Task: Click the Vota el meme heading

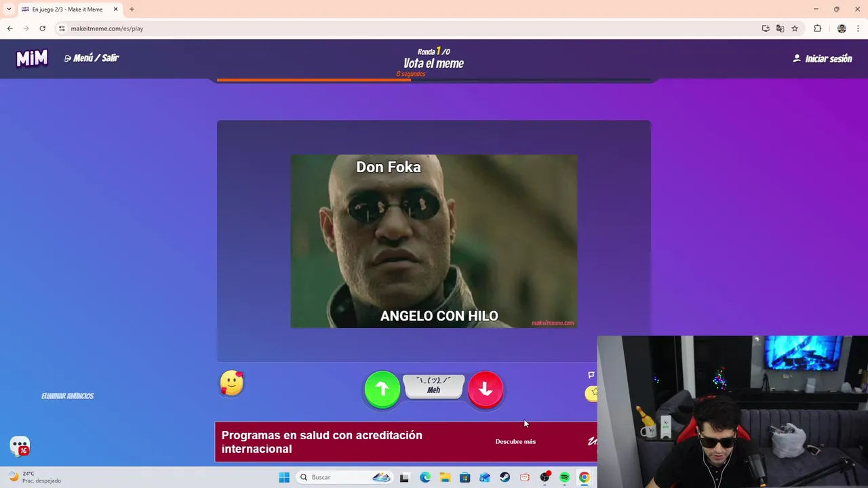Action: click(433, 64)
